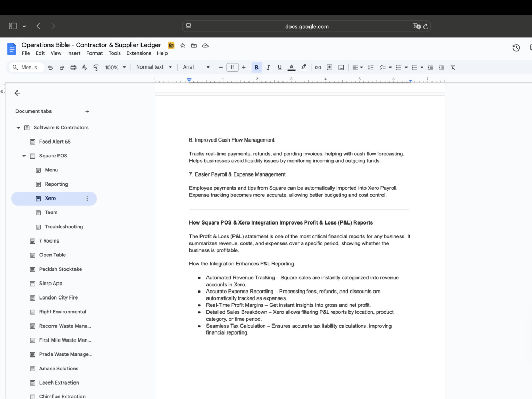Collapse the Software & Contractors tab
The height and width of the screenshot is (399, 532).
pos(18,128)
